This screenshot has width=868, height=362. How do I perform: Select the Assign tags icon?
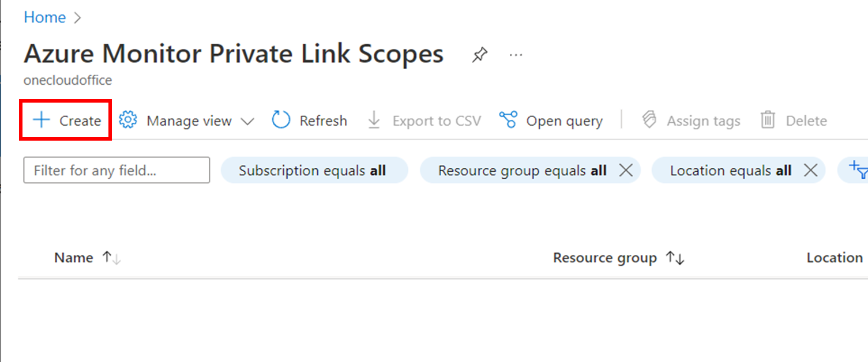[649, 120]
